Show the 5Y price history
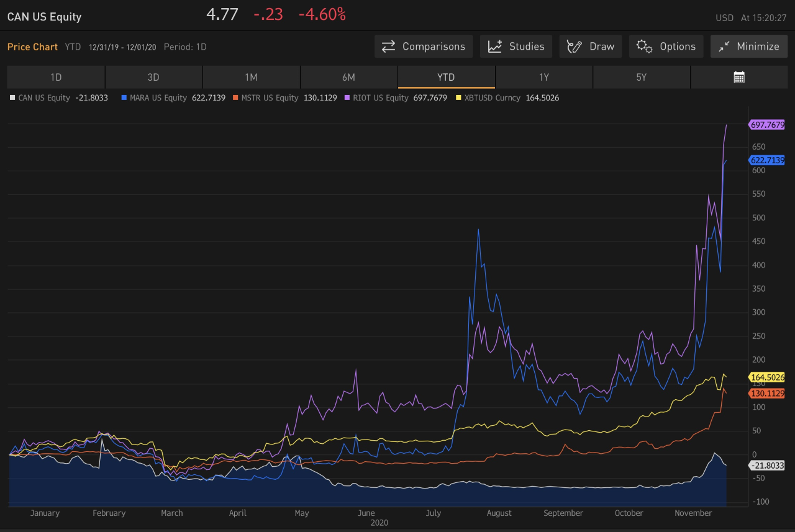The image size is (795, 532). (641, 78)
